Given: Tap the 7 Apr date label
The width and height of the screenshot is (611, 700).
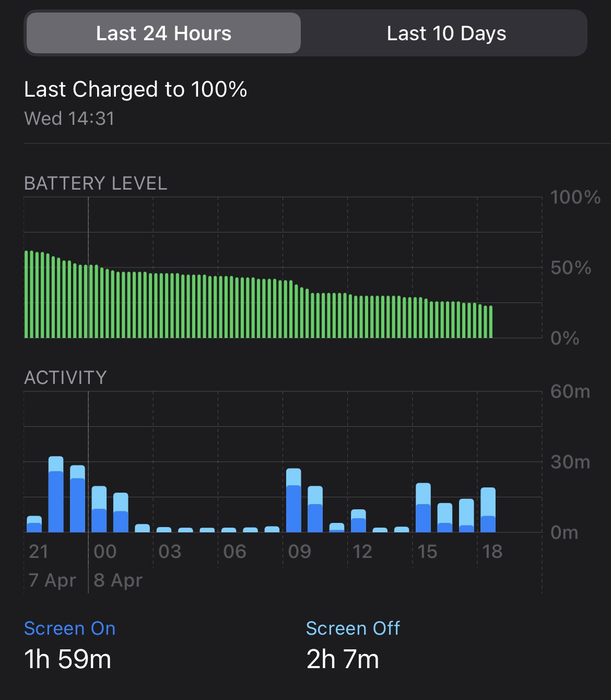Looking at the screenshot, I should [x=52, y=580].
